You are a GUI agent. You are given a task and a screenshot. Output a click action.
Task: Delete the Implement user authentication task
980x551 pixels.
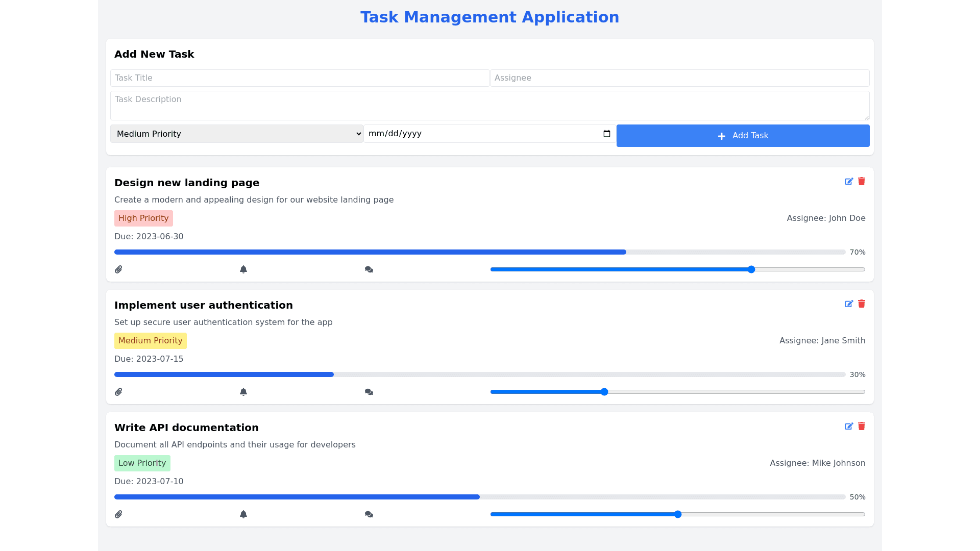coord(862,304)
